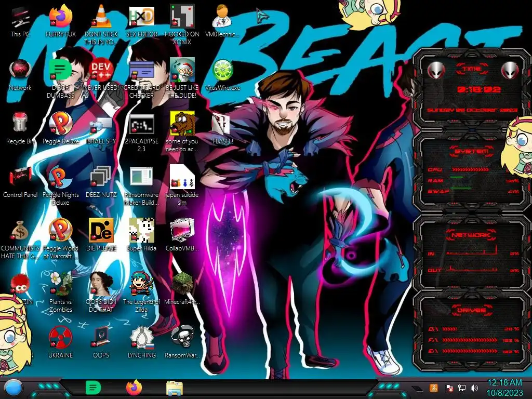
Task: Click the NETWORK header on the widget
Action: tap(471, 235)
